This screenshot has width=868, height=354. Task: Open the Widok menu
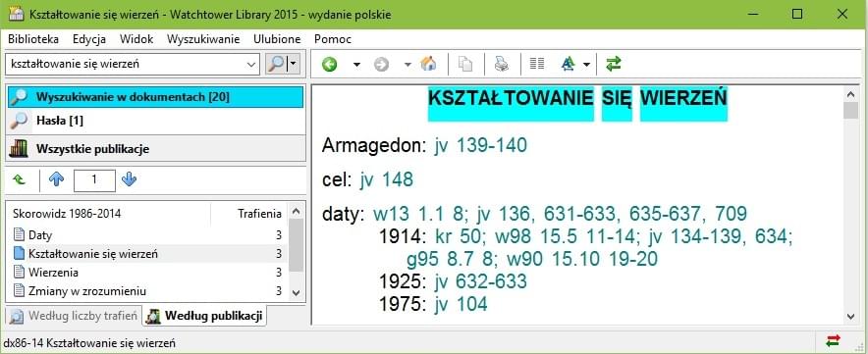[136, 39]
